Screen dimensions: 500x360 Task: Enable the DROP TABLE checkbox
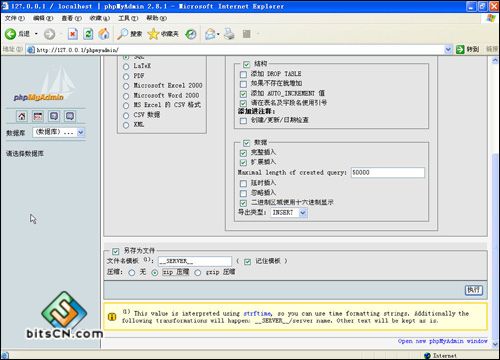coord(243,74)
